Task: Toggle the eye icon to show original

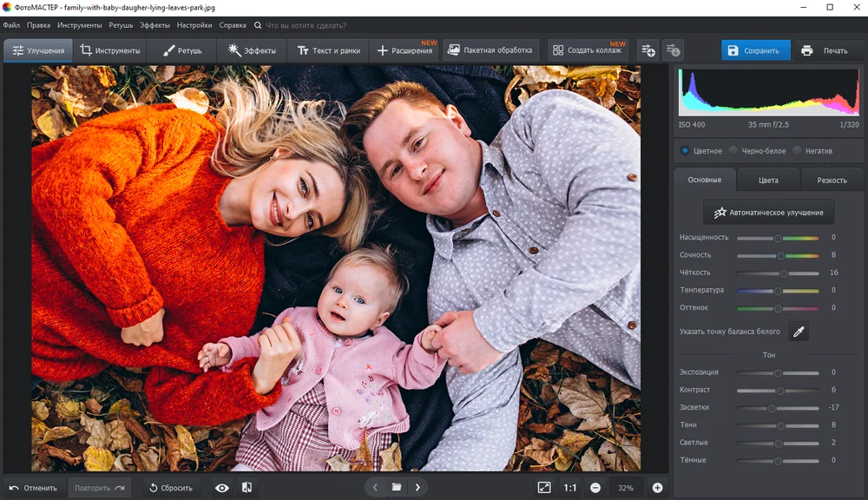Action: (222, 488)
